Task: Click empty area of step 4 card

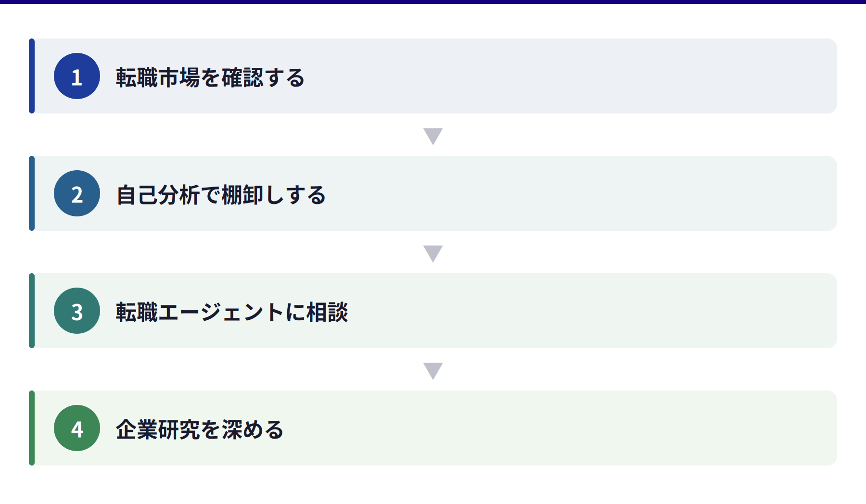Action: (x=577, y=428)
